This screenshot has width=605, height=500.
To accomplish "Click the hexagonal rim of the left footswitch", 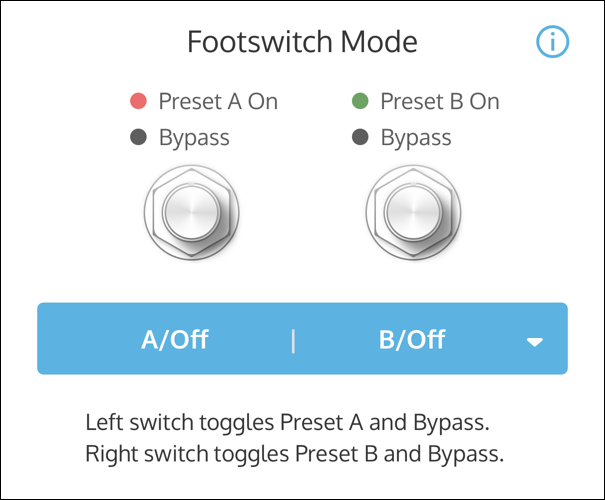I will 152,211.
